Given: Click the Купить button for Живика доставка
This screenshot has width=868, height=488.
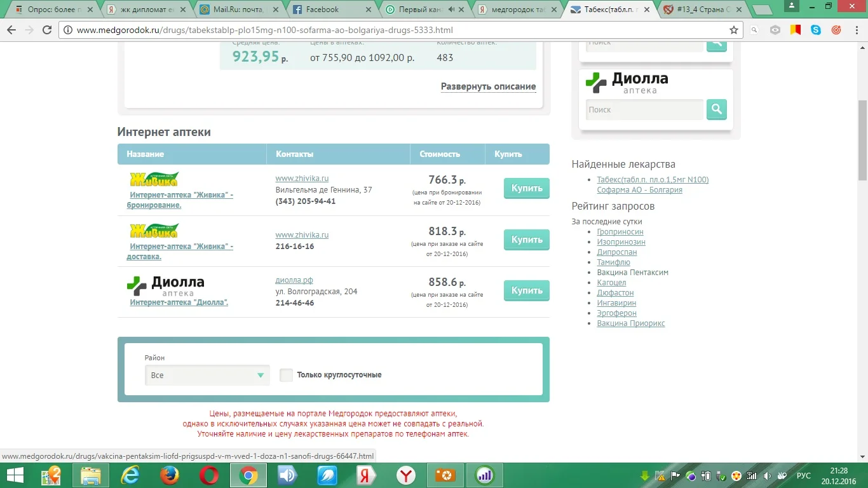Looking at the screenshot, I should click(x=526, y=240).
